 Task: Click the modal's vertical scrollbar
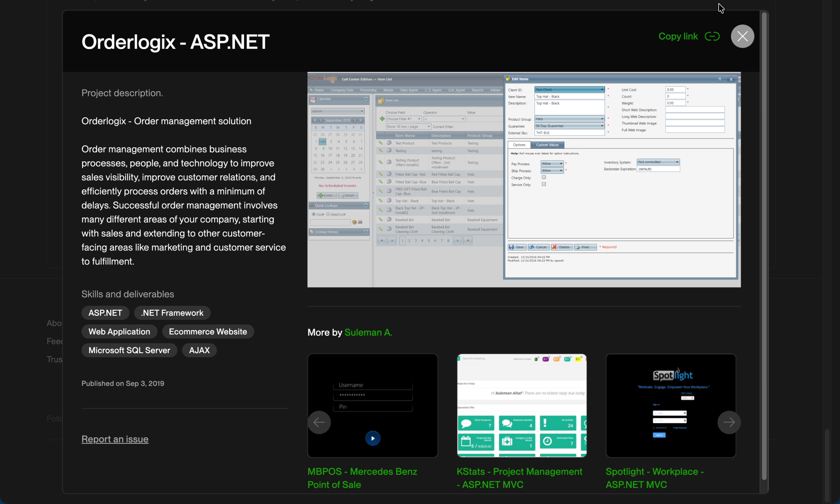point(764,246)
